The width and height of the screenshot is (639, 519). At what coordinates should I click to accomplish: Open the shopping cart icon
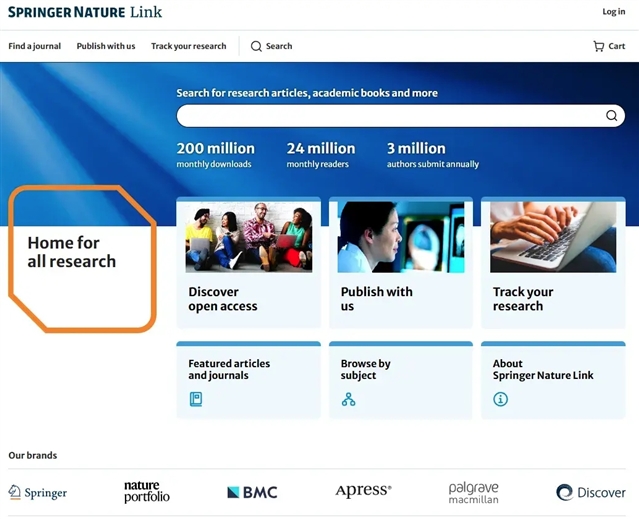(598, 46)
